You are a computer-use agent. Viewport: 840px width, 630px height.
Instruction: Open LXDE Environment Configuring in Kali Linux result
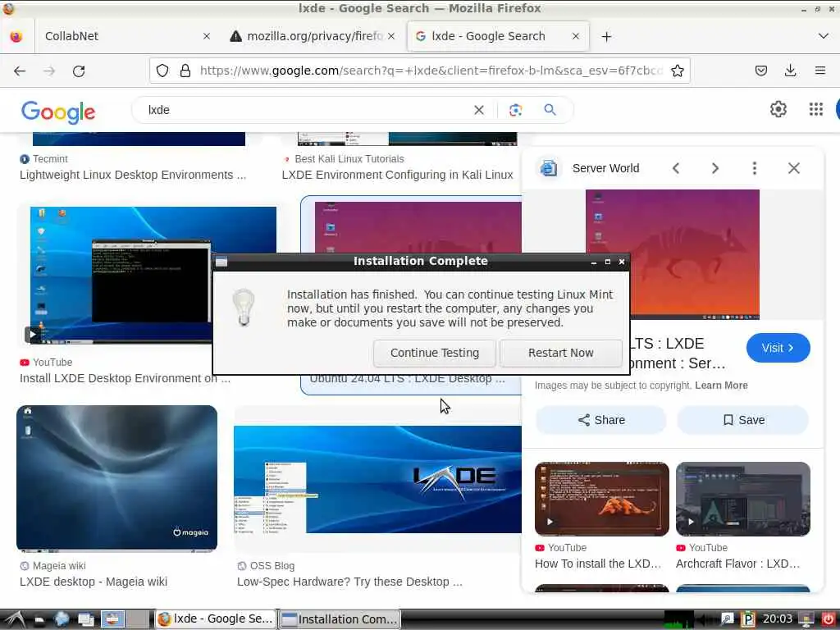tap(398, 175)
